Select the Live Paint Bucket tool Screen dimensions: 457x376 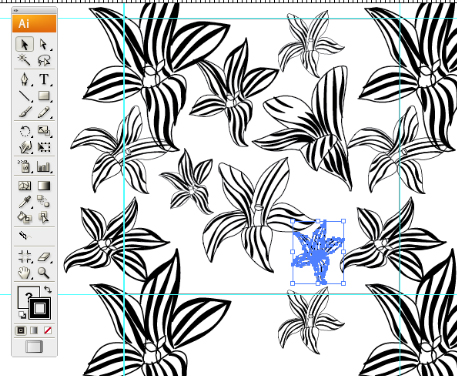[x=24, y=217]
